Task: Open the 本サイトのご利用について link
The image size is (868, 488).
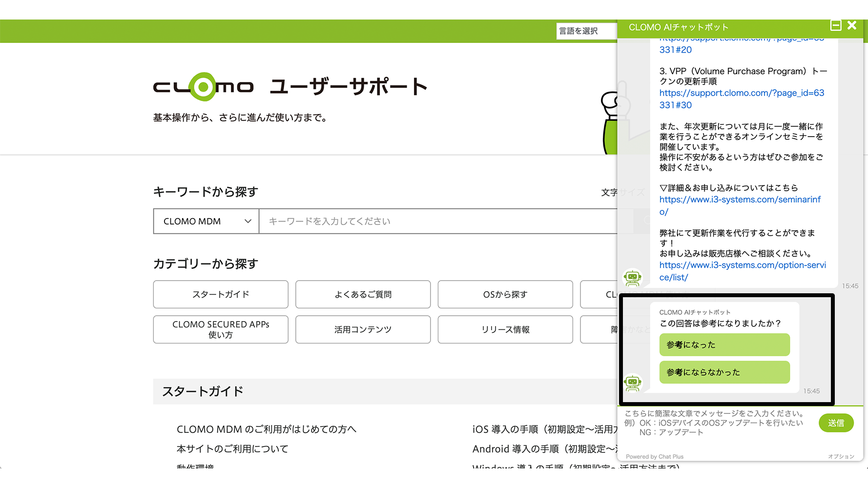Action: point(232,449)
